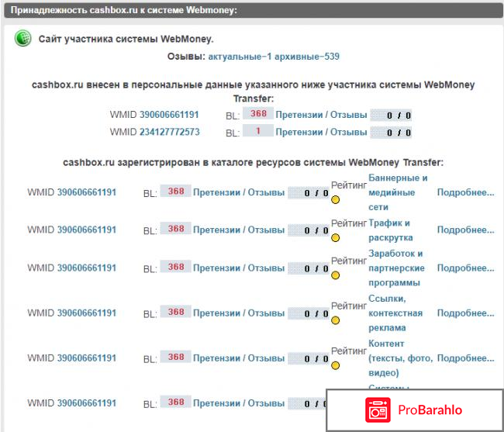
Task: Click the BL 368 badge in the Заработок и партнерские программы row
Action: pyautogui.click(x=176, y=267)
